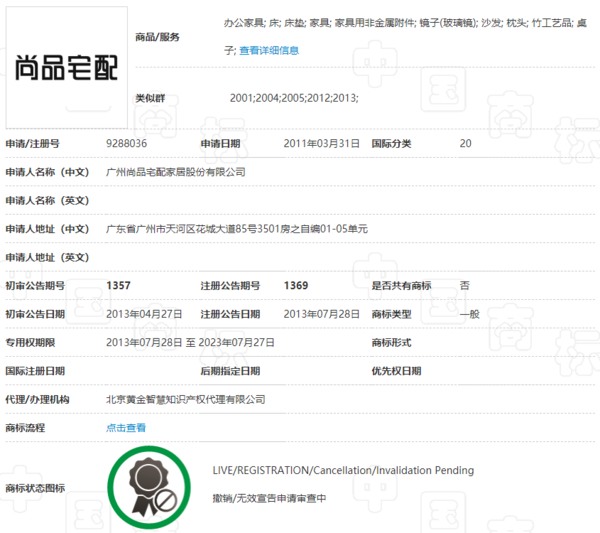Click the 专用权期限 field label
Screen dimensions: 600x533
click(30, 342)
